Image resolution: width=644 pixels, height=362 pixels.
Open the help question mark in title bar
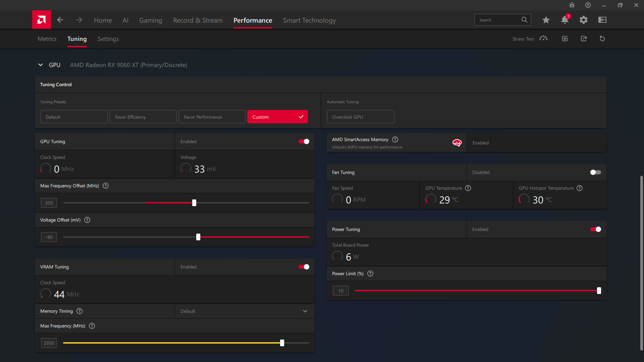click(588, 5)
